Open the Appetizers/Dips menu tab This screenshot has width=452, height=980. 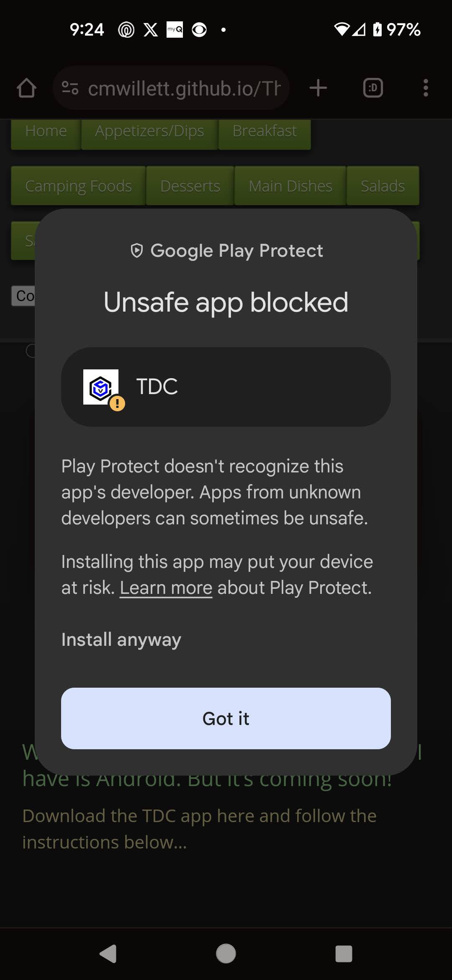(149, 132)
